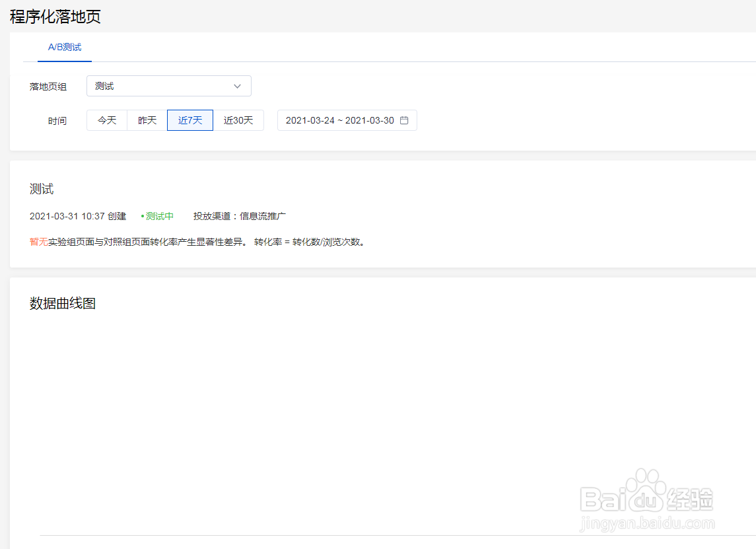Open the 落地页组 dropdown showing 测试

(169, 86)
